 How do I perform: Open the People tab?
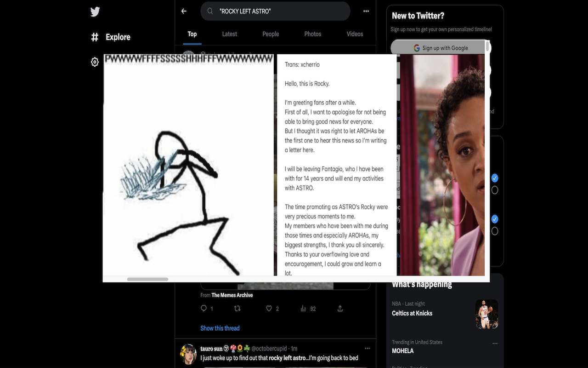[x=271, y=34]
